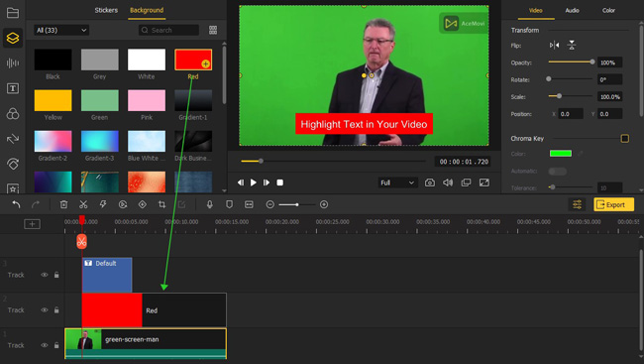The image size is (644, 364).
Task: Click the lightning speed icon
Action: click(x=103, y=204)
